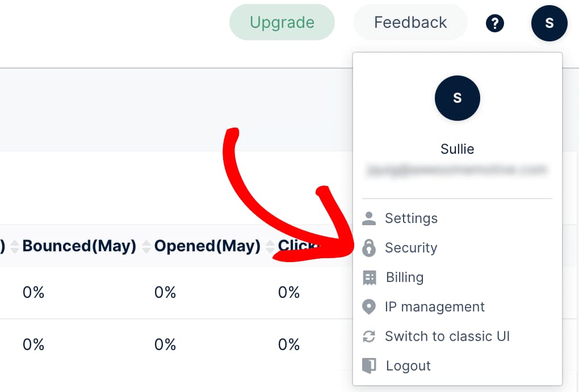The height and width of the screenshot is (392, 579).
Task: Click the large Sullie profile avatar
Action: pyautogui.click(x=457, y=98)
